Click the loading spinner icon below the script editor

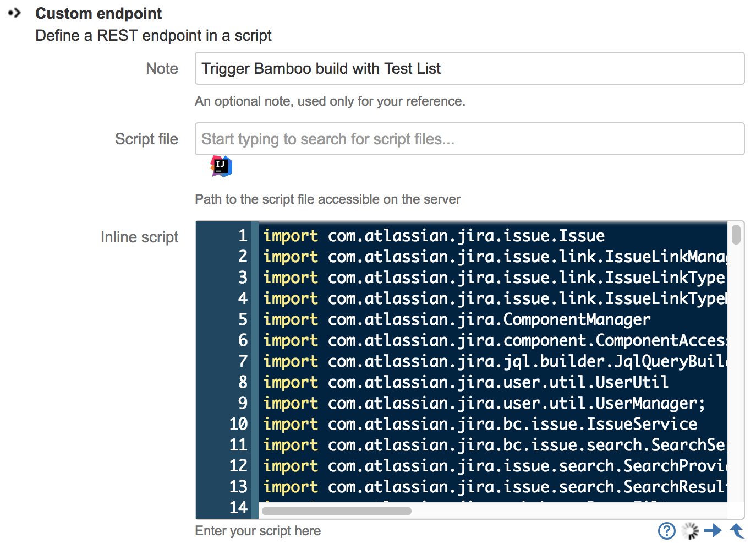pos(690,531)
